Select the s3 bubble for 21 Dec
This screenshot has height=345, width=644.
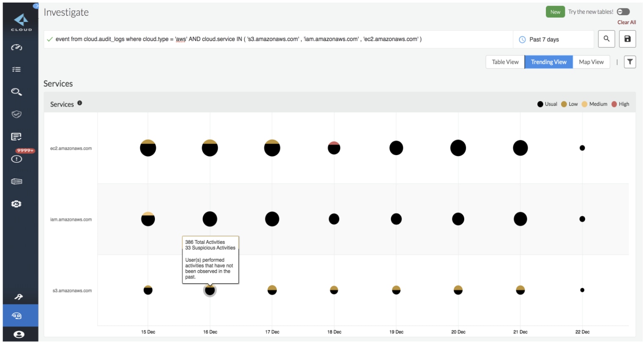pos(520,290)
